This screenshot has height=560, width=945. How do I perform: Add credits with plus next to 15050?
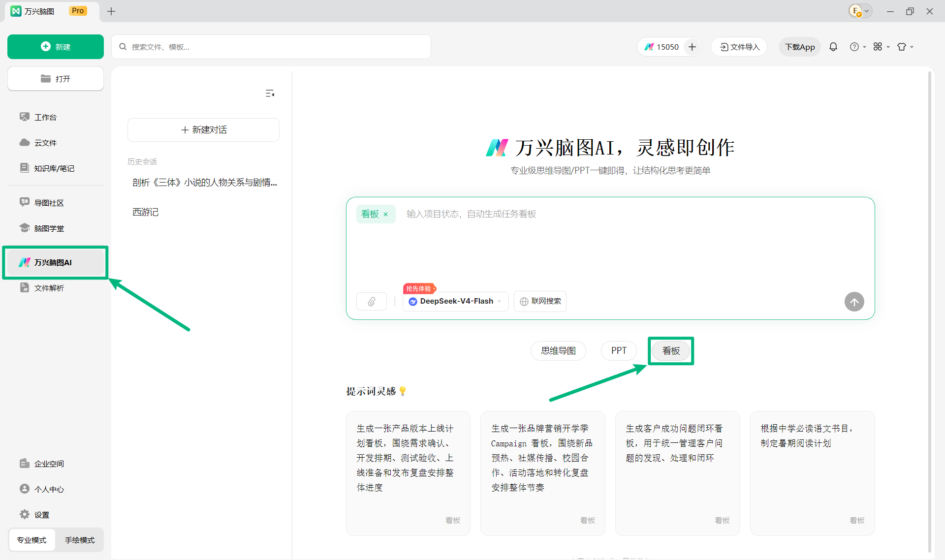692,47
